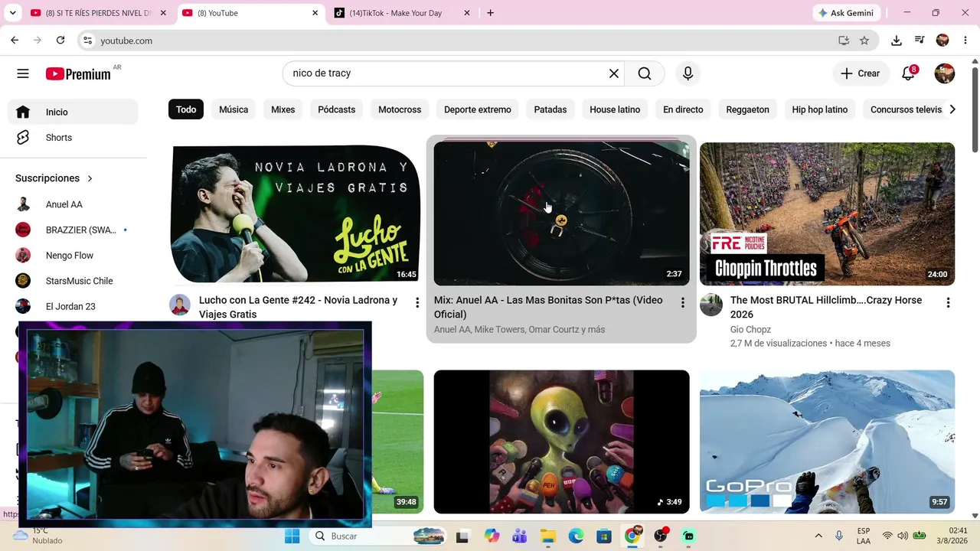Image resolution: width=980 pixels, height=551 pixels.
Task: Open the Chrome downloads icon
Action: (x=897, y=41)
